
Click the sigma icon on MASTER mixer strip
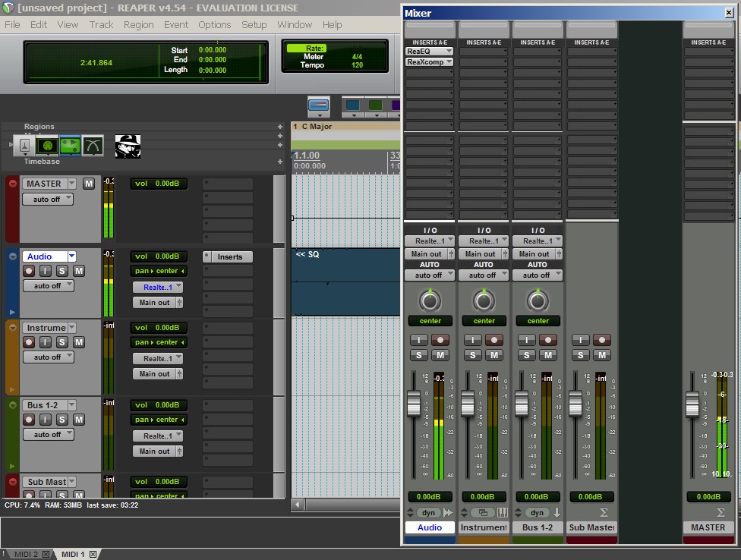(721, 513)
